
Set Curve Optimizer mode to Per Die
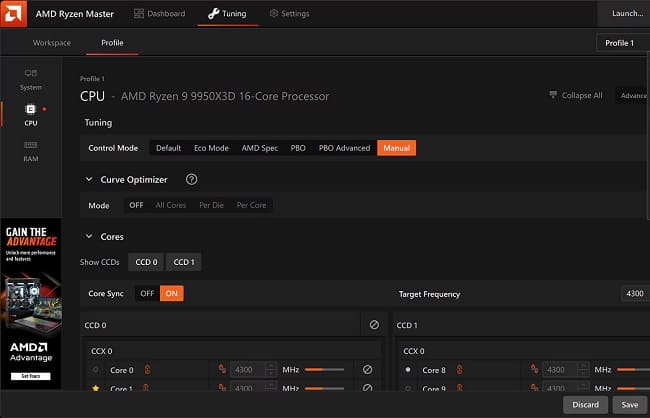pyautogui.click(x=211, y=205)
